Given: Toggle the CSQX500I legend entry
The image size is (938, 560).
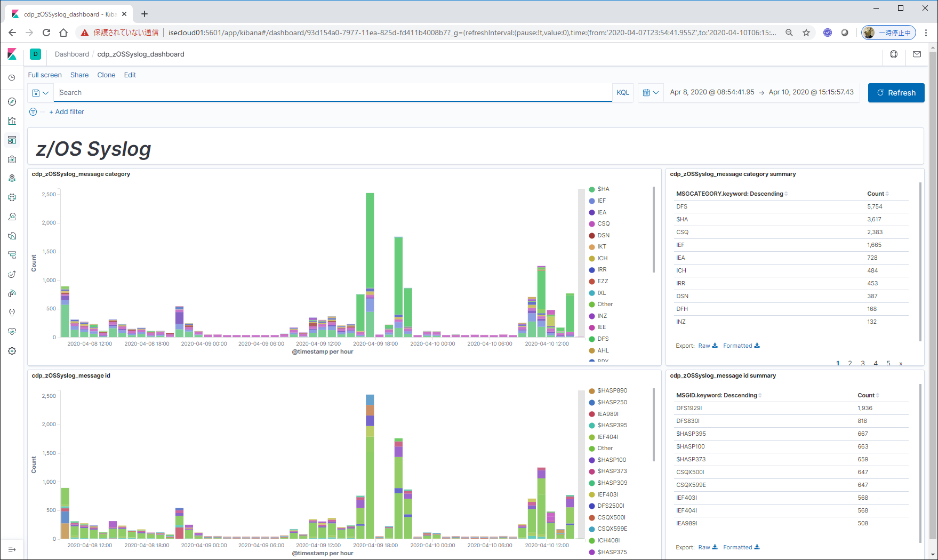Looking at the screenshot, I should (607, 518).
